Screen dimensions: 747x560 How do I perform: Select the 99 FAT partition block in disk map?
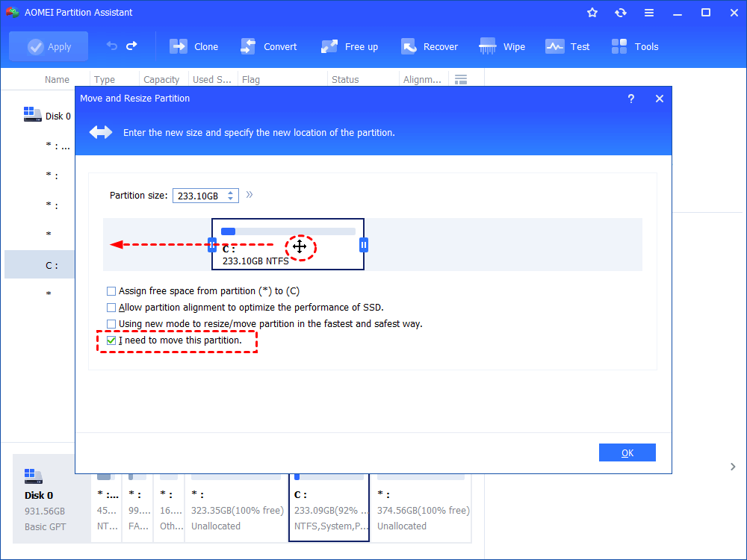tap(137, 508)
